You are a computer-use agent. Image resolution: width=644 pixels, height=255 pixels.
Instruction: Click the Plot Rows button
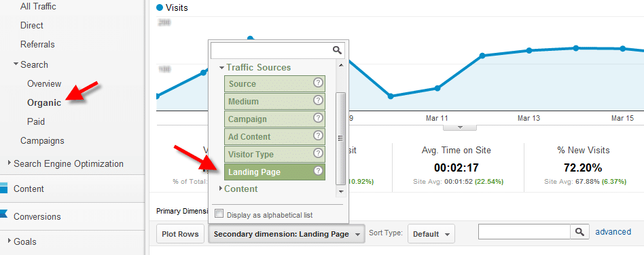pyautogui.click(x=180, y=234)
